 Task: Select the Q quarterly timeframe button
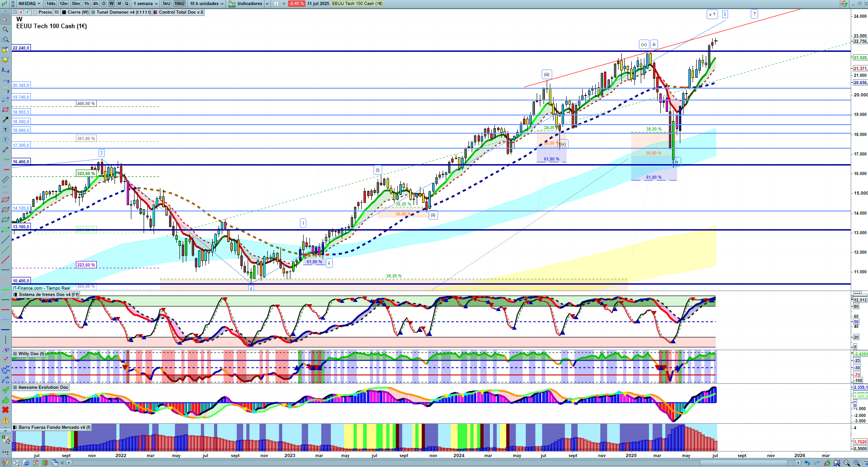[x=126, y=4]
